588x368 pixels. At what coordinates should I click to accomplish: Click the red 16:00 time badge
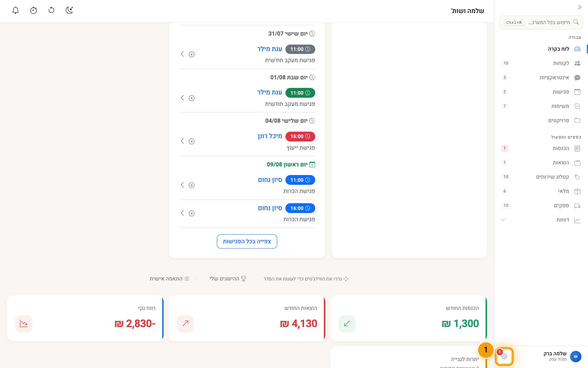[300, 136]
